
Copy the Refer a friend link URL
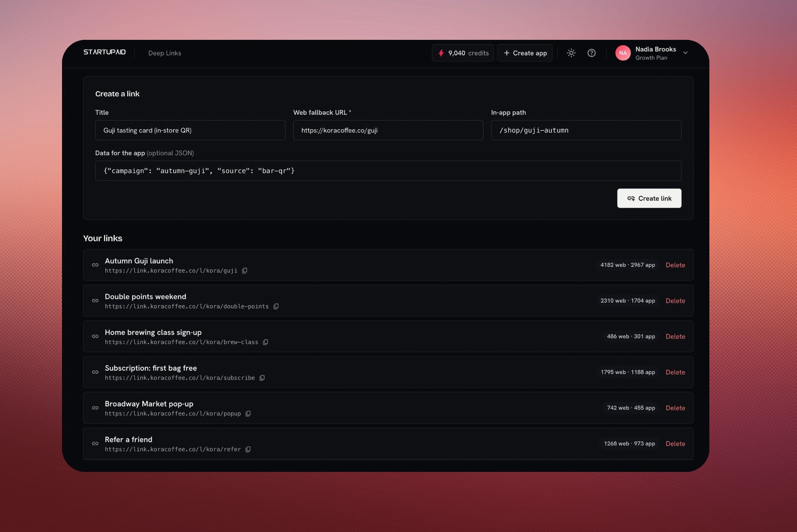[x=248, y=449]
